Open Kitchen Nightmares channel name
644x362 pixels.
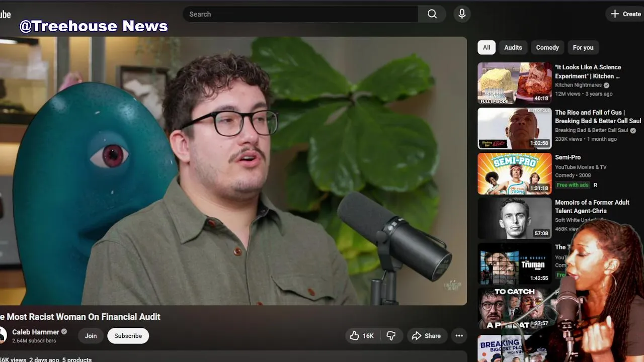point(578,85)
